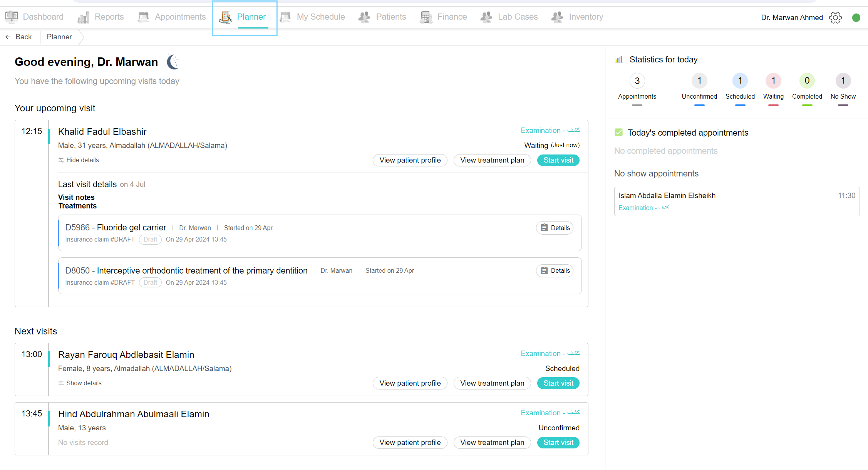868x470 pixels.
Task: Click the Finance calculator icon
Action: (426, 17)
